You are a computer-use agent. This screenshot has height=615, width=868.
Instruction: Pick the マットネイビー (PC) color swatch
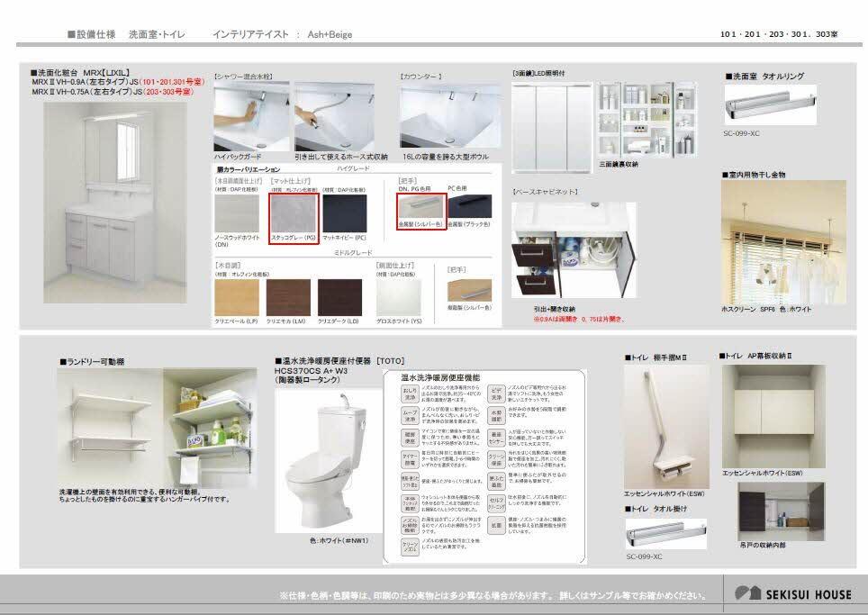[345, 213]
